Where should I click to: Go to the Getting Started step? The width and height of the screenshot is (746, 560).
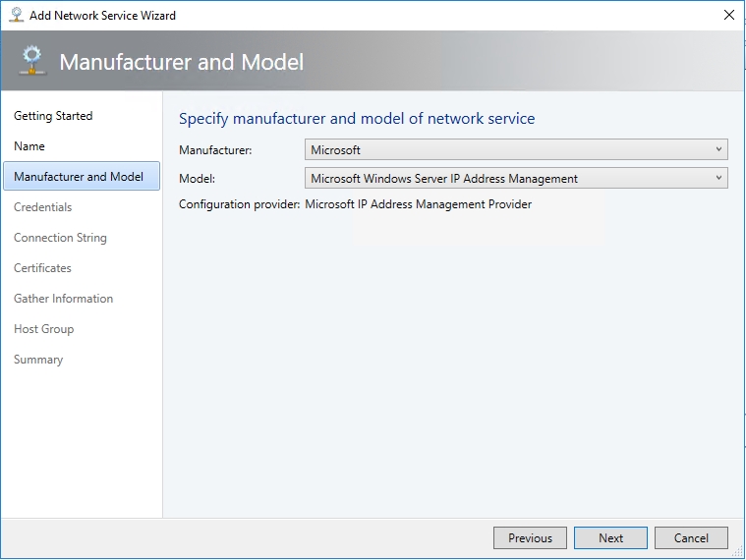point(53,116)
